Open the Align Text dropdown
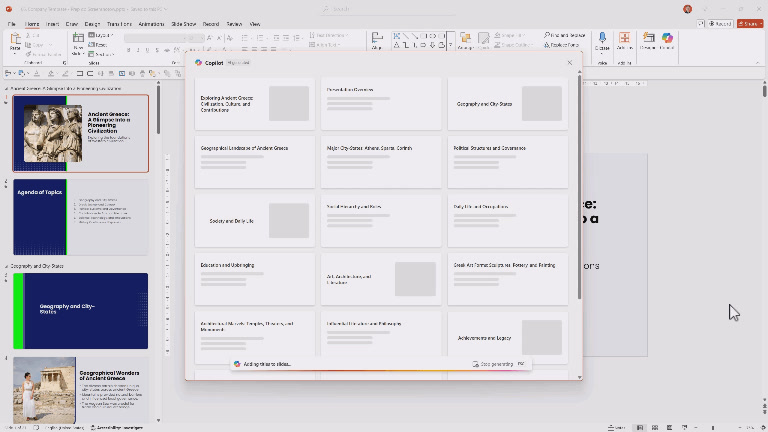 (x=325, y=45)
